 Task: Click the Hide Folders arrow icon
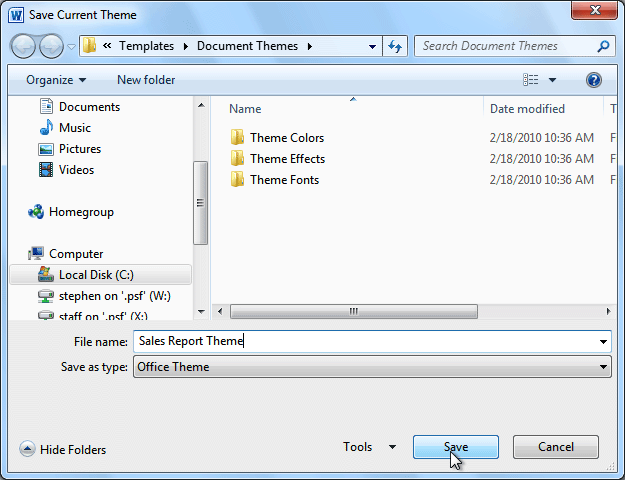click(27, 449)
